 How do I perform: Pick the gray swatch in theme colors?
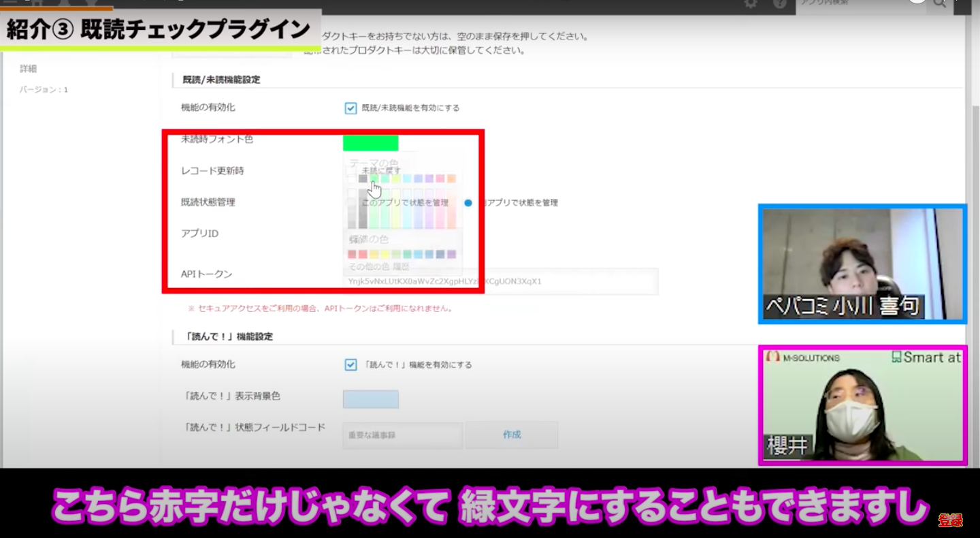pos(363,179)
